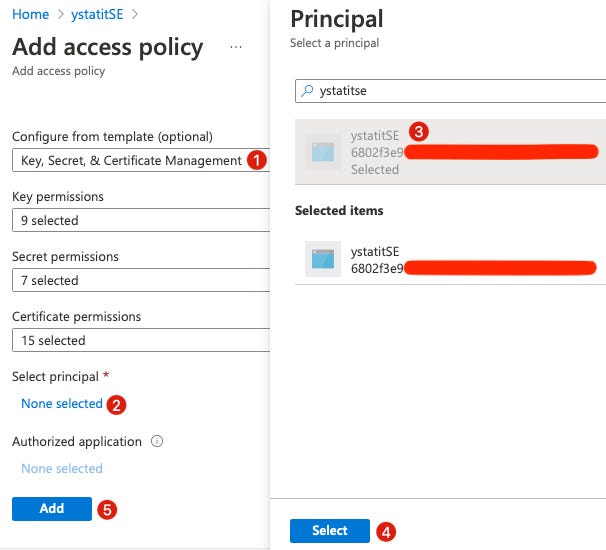Click the Select principal label

[x=55, y=376]
